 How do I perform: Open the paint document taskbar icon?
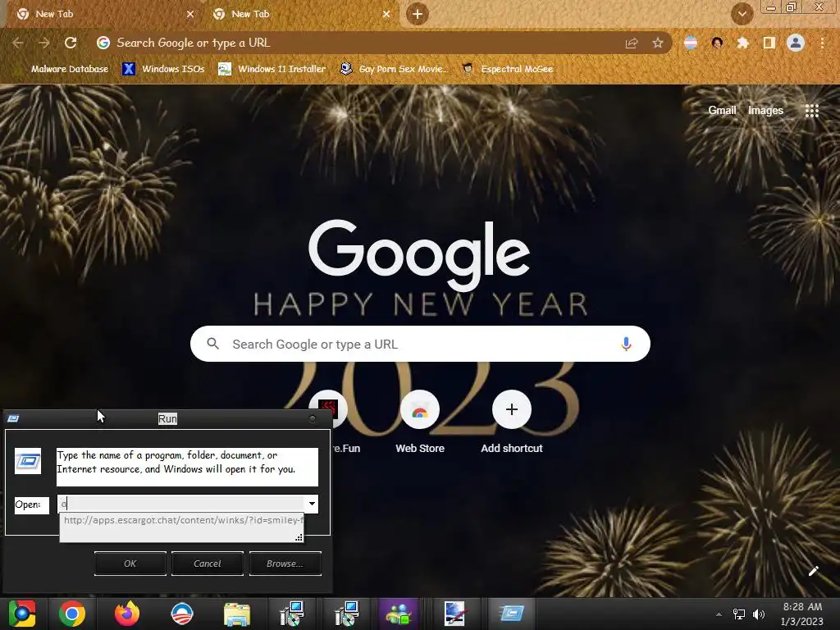click(454, 614)
